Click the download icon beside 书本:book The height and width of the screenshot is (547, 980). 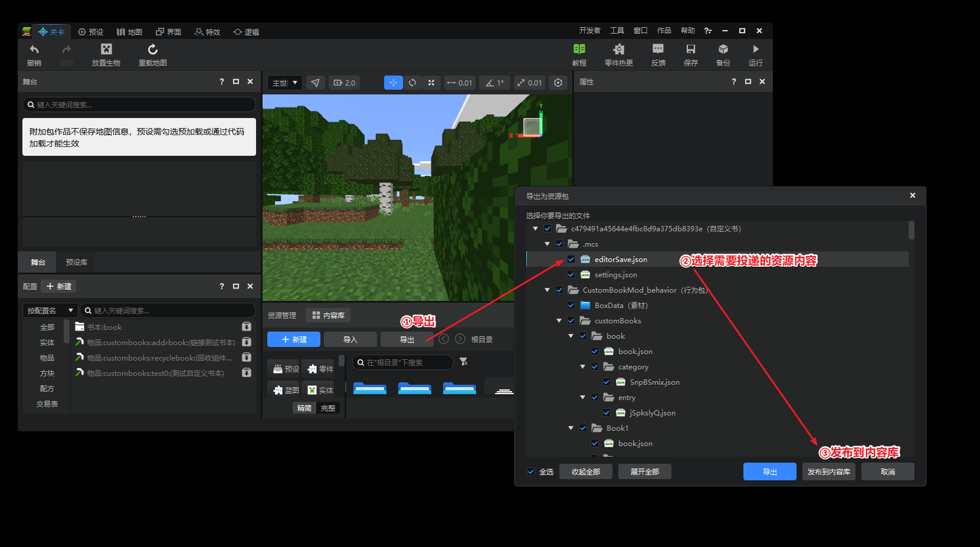click(247, 327)
